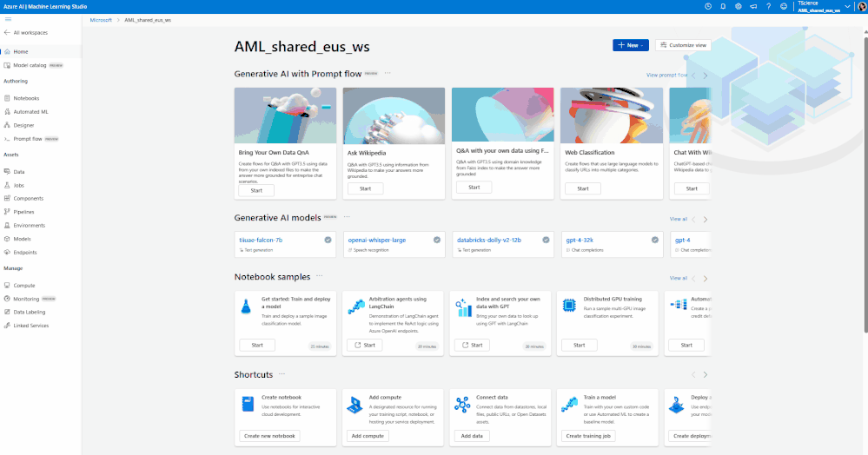The image size is (868, 455).
Task: Open the Data sidebar icon
Action: coord(7,172)
